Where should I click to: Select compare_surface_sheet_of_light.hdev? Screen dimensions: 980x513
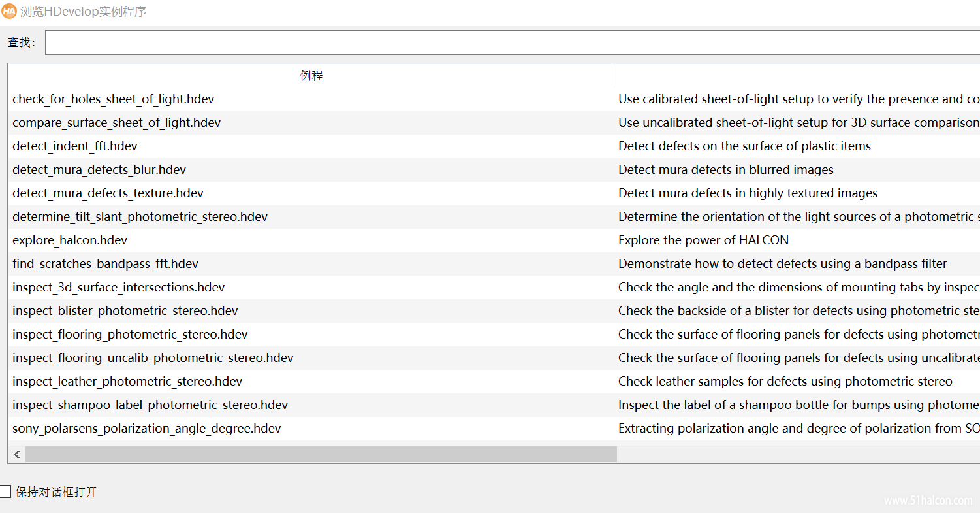pos(117,123)
